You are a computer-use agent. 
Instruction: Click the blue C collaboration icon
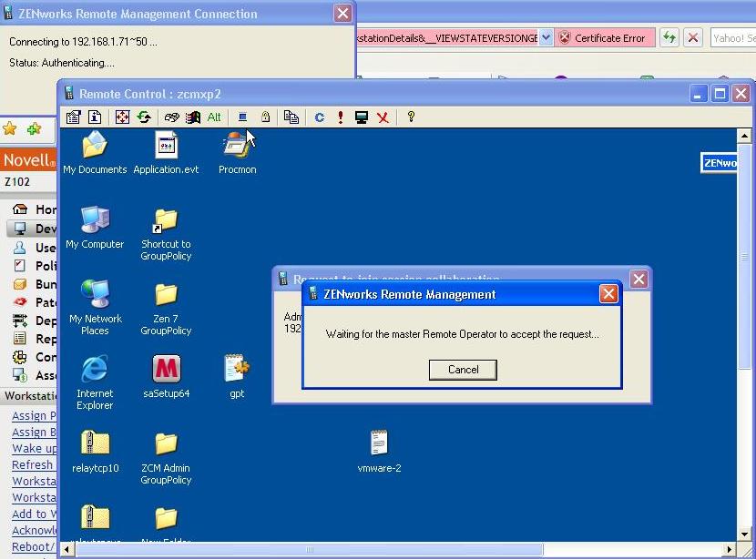point(319,117)
